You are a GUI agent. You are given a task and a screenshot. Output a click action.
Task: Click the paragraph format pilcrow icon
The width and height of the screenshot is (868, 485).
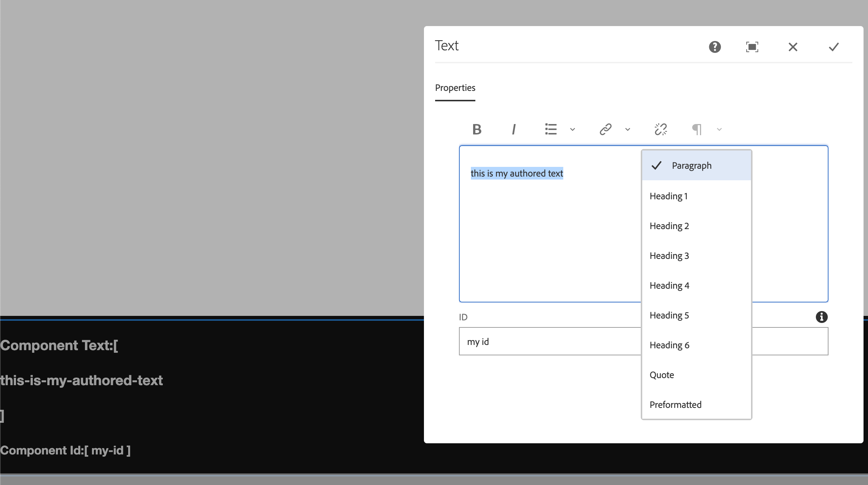(x=696, y=129)
